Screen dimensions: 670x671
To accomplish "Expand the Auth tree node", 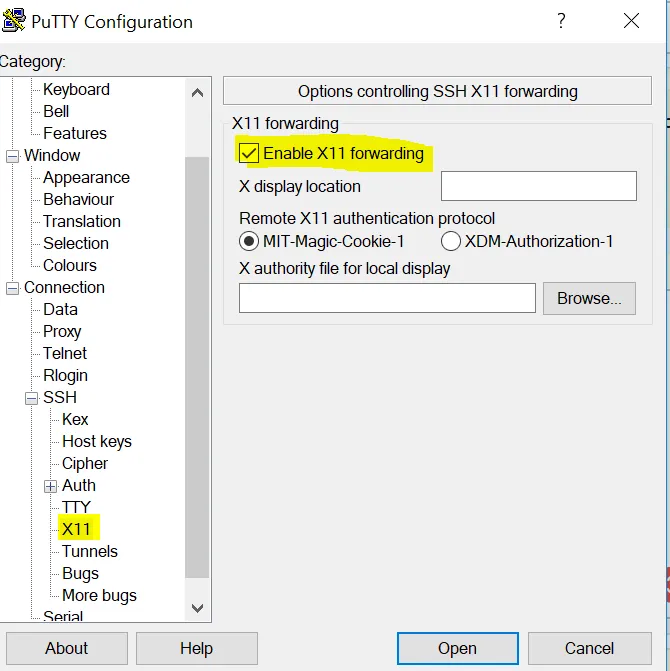I will point(50,487).
